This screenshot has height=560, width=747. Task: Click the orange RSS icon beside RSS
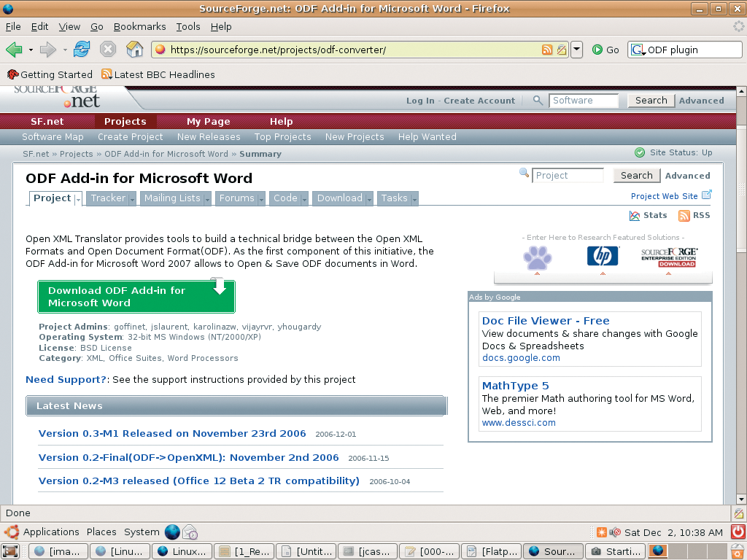[x=684, y=216]
